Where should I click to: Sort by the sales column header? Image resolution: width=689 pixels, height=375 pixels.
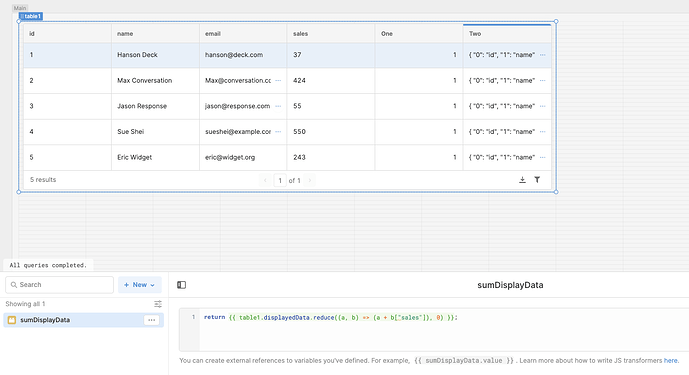pyautogui.click(x=331, y=33)
